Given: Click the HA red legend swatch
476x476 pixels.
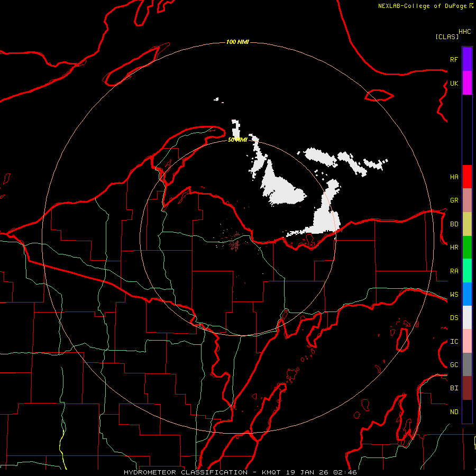Looking at the screenshot, I should [467, 177].
